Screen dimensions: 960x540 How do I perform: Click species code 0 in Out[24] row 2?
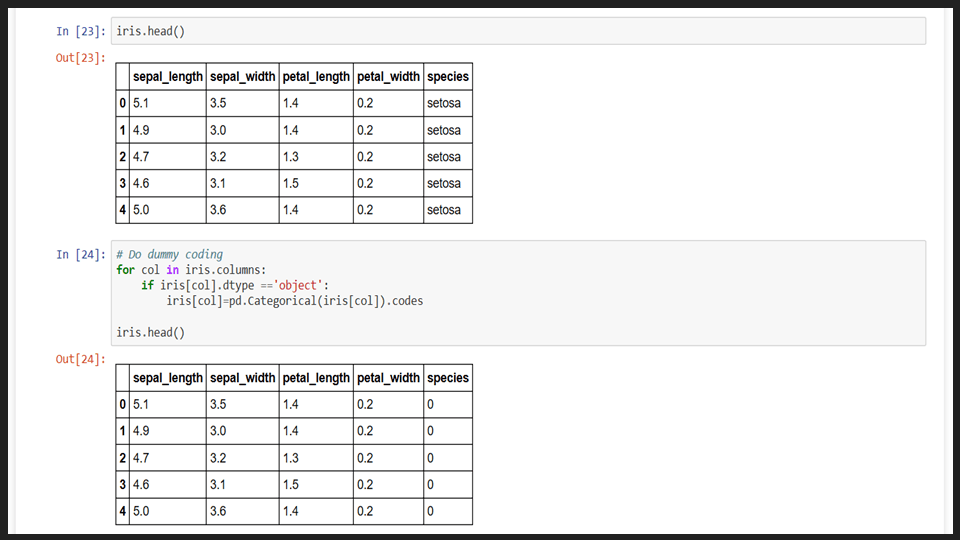point(430,458)
